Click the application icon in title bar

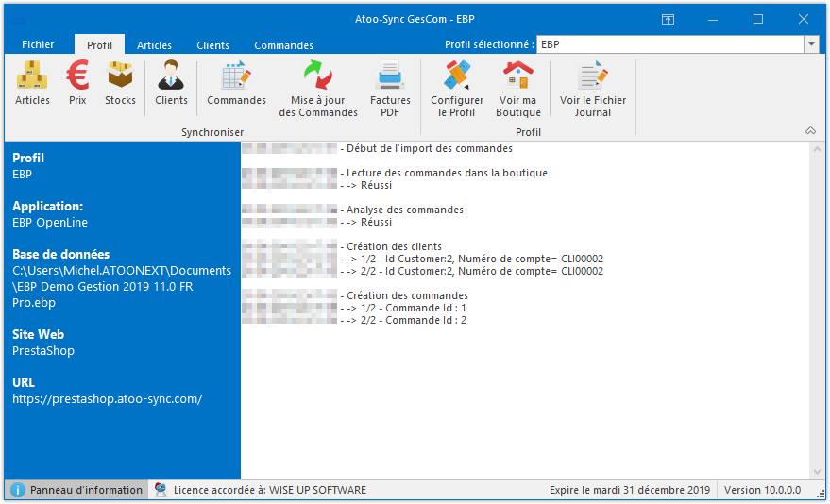(17, 20)
